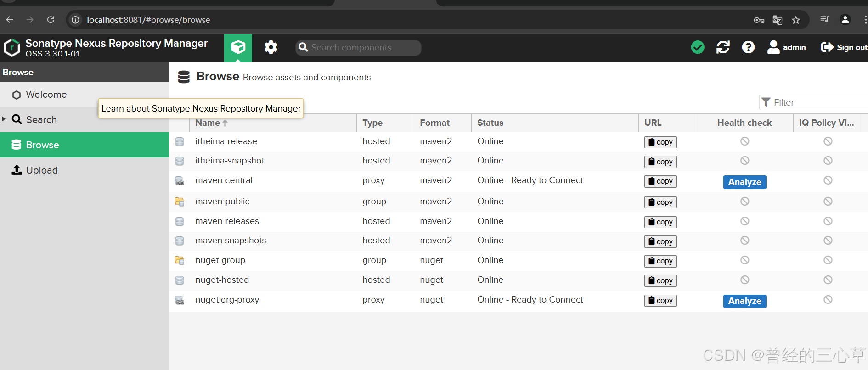Bookmark page using the star icon
Screen dimensions: 868x370
point(796,20)
